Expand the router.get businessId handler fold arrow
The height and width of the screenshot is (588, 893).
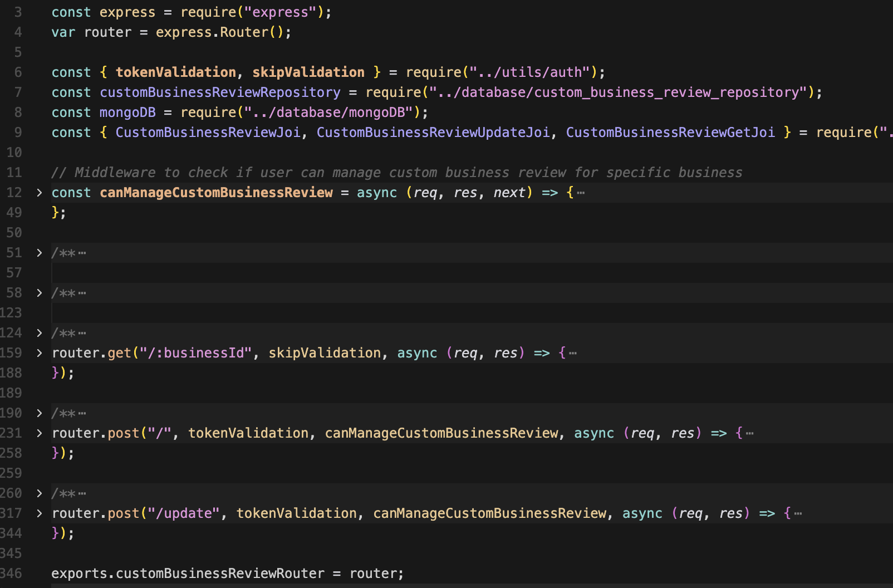point(39,353)
